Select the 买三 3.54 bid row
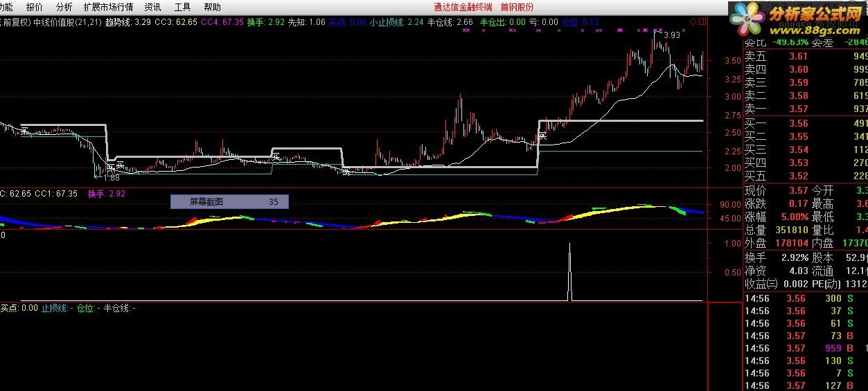 (806, 150)
